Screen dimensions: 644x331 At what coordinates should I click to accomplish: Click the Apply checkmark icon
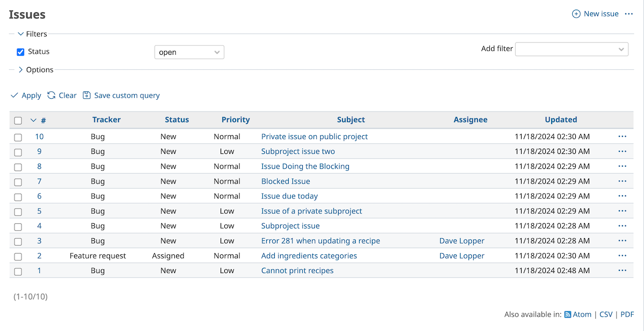(14, 95)
